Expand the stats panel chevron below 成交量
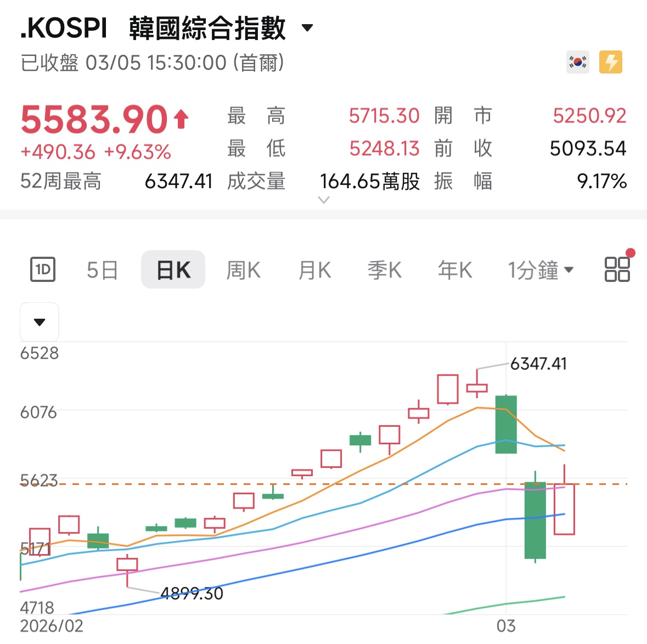This screenshot has height=644, width=647. 324,200
